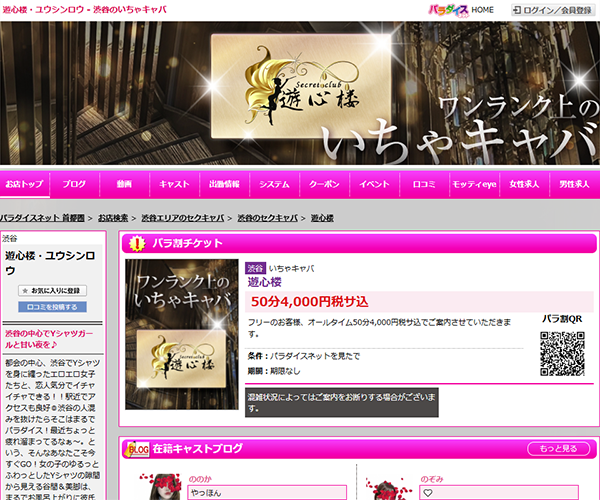Open the クーポン tab

(324, 184)
